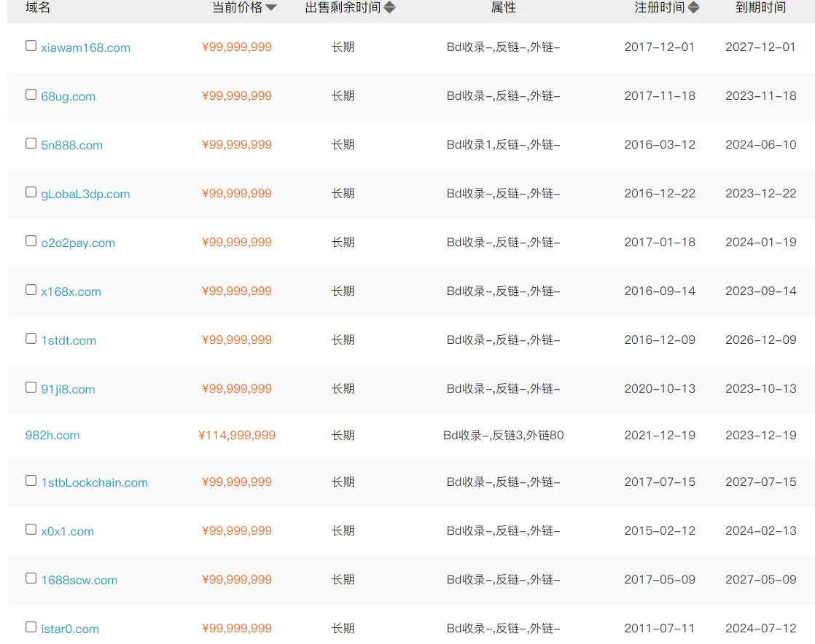
Task: Toggle the 注册时间 sort arrows
Action: click(x=694, y=8)
